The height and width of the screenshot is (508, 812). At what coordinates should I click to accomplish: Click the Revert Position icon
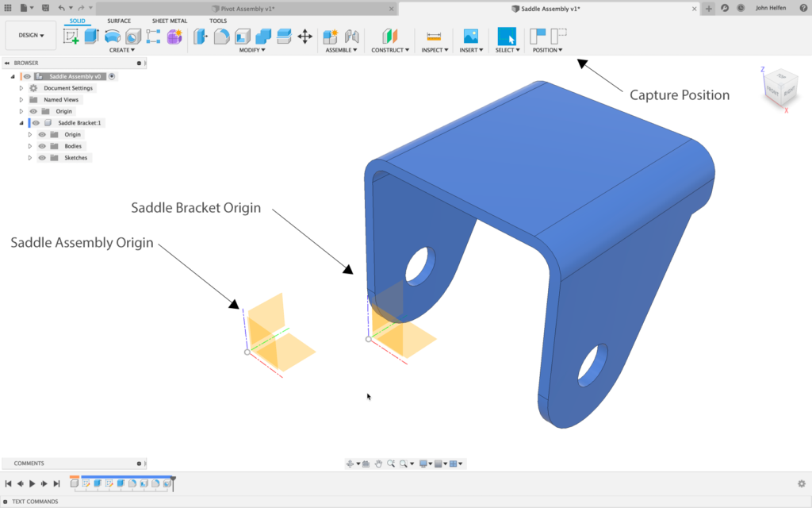coord(558,37)
